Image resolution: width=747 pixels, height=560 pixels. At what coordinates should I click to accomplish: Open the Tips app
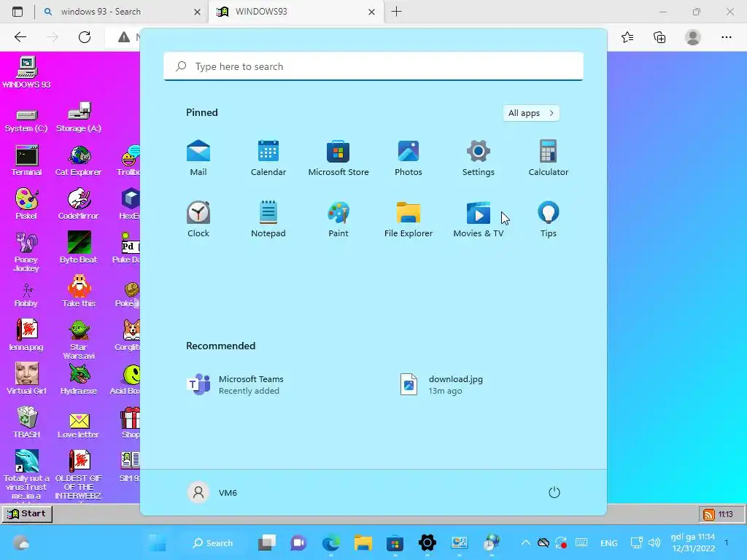tap(549, 219)
